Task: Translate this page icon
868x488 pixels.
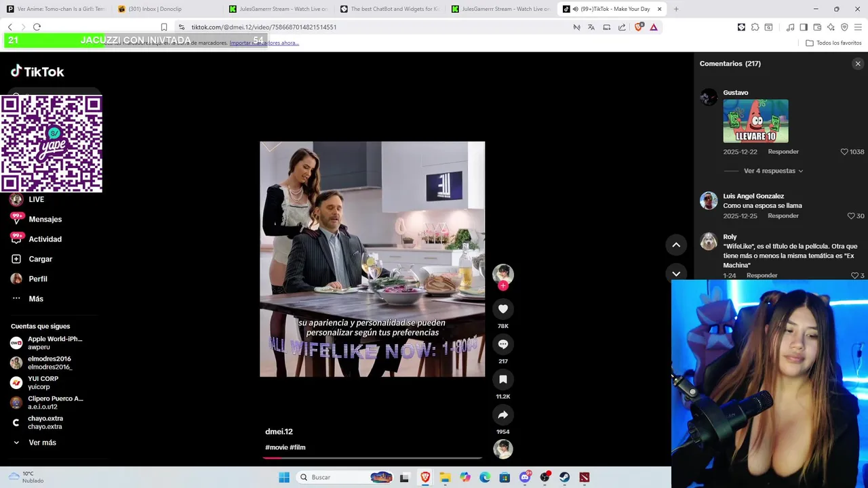Action: click(x=591, y=27)
